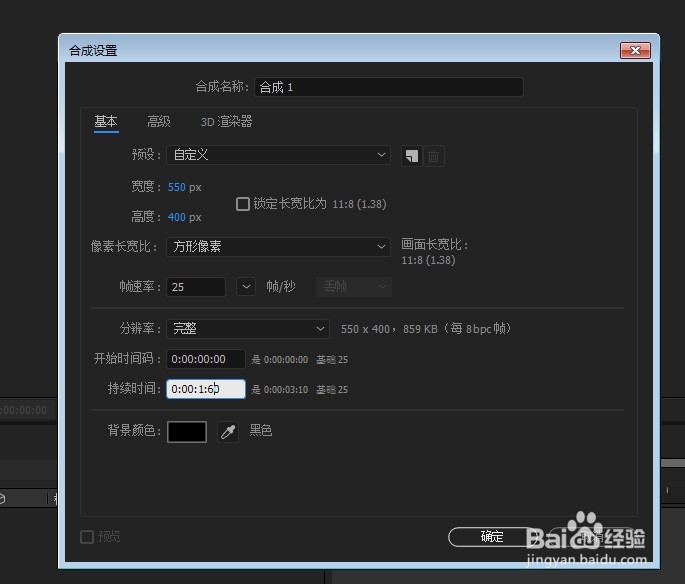
Task: Close the 合成设置 dialog
Action: click(635, 51)
